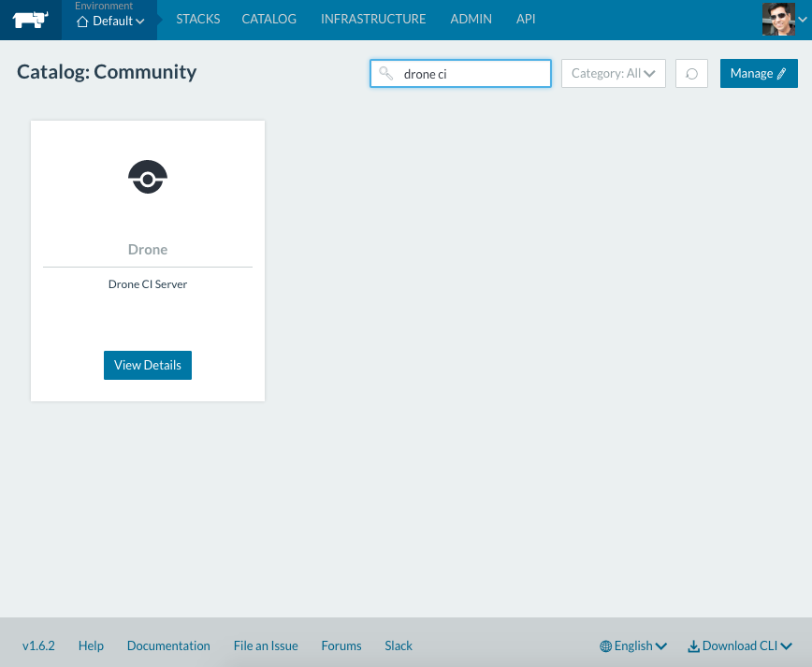Open the Download CLI dropdown
Screen dimensions: 812x667
tap(739, 645)
